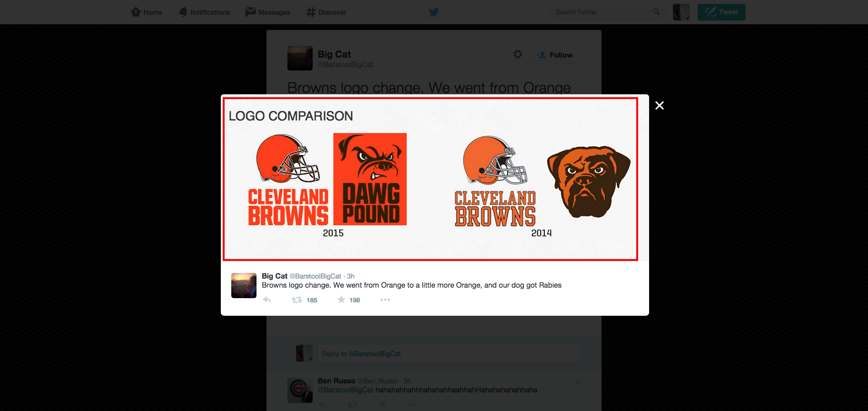Screen dimensions: 868x411
Task: Open the more options dots in the lightbox
Action: point(385,300)
